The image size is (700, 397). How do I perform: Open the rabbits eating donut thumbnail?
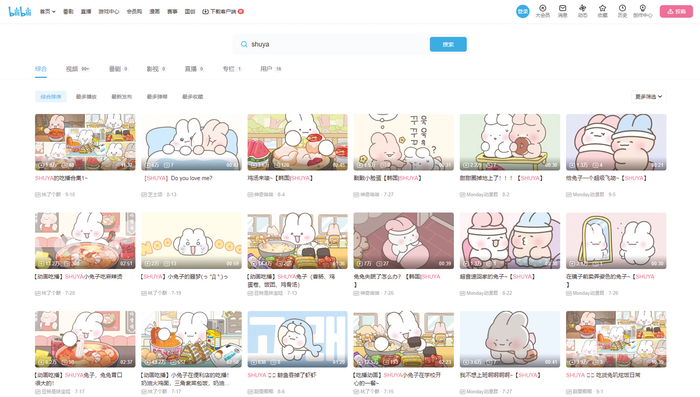click(510, 142)
